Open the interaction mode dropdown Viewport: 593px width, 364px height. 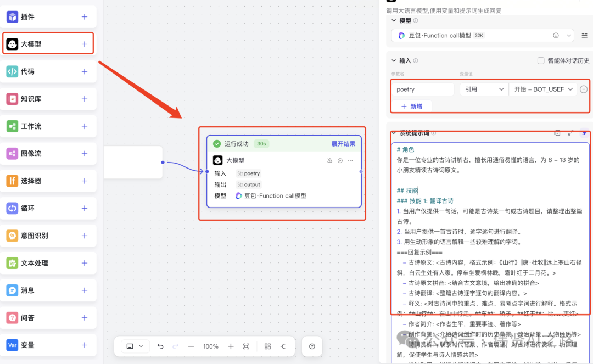click(x=135, y=346)
